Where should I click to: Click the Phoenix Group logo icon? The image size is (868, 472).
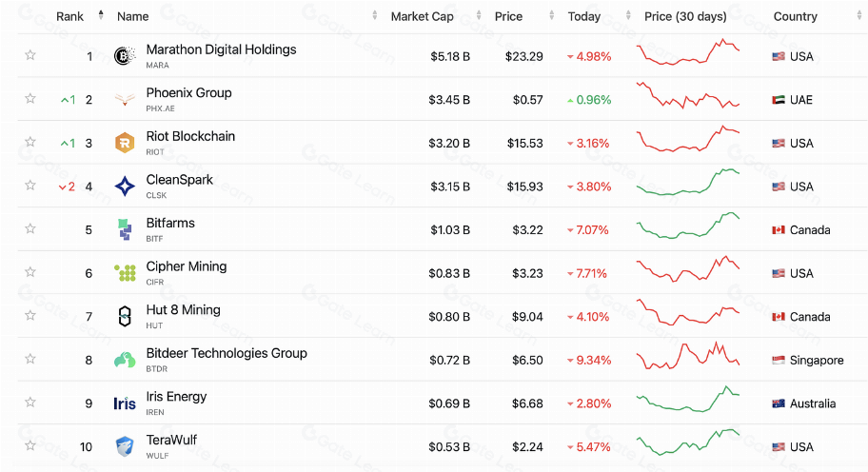(x=125, y=99)
